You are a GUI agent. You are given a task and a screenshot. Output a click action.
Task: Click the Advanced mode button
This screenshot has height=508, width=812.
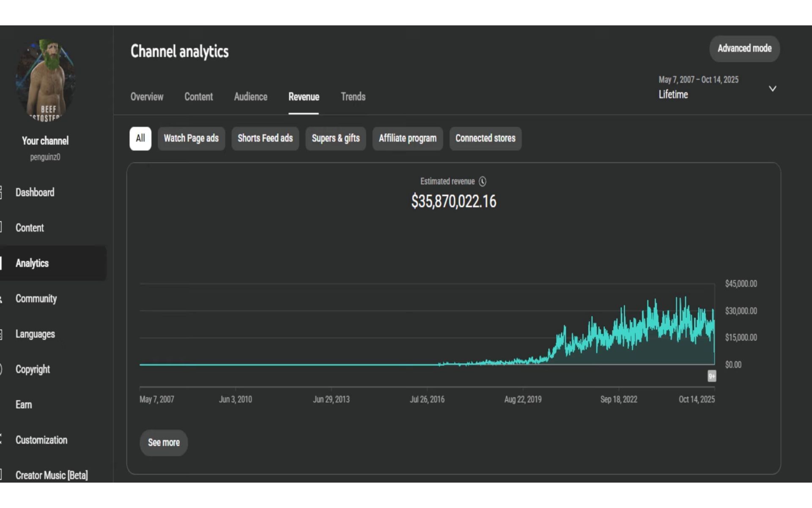coord(744,49)
